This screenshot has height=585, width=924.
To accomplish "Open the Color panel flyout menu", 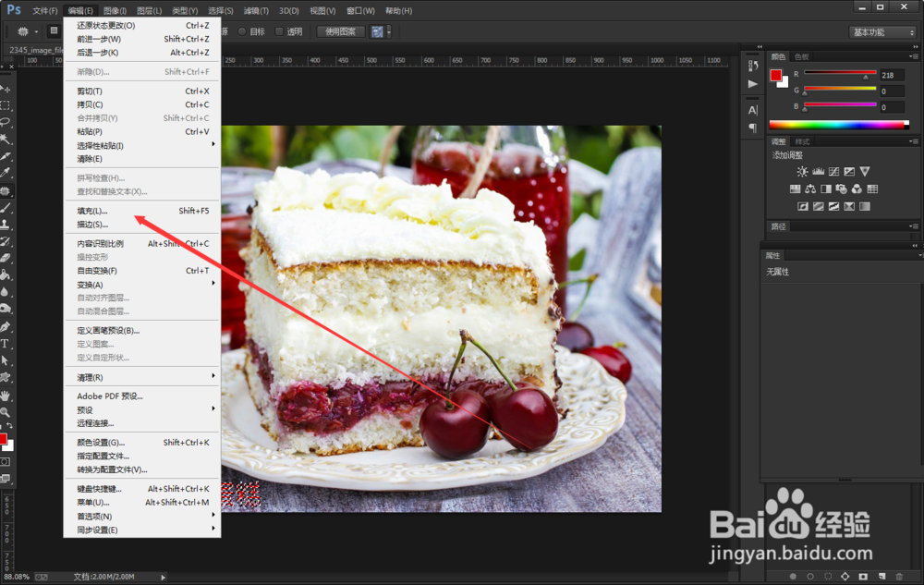I will coord(914,56).
